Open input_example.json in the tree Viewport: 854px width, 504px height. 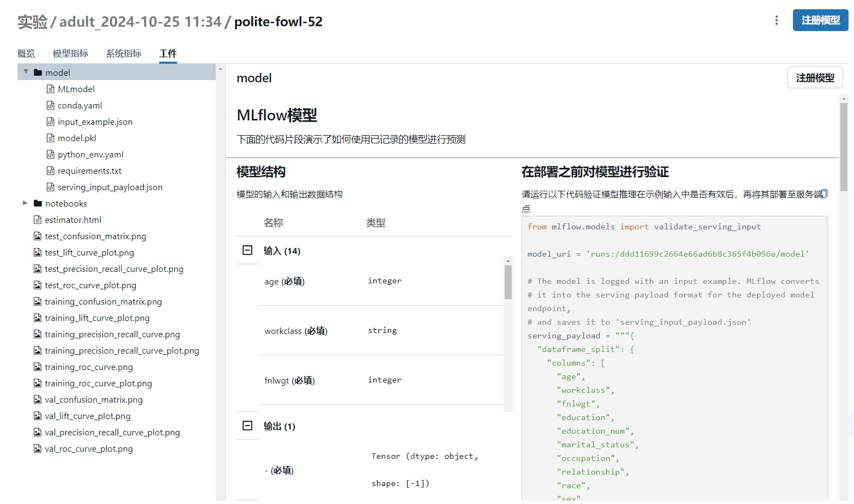[95, 122]
